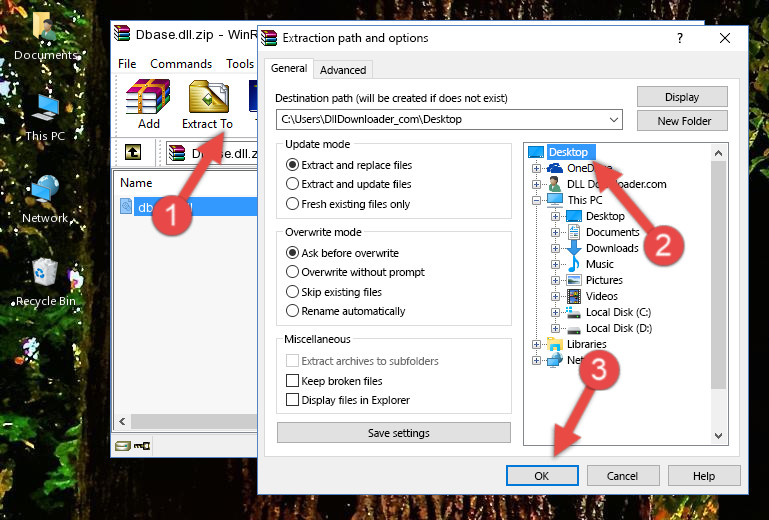Screen dimensions: 769x520
Task: Click the Name column header in WinRAR
Action: click(136, 183)
